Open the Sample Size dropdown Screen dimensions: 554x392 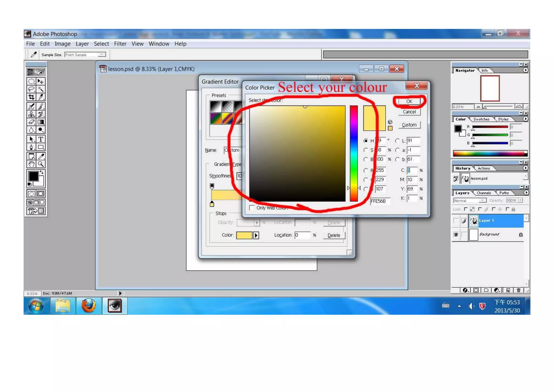click(x=102, y=55)
